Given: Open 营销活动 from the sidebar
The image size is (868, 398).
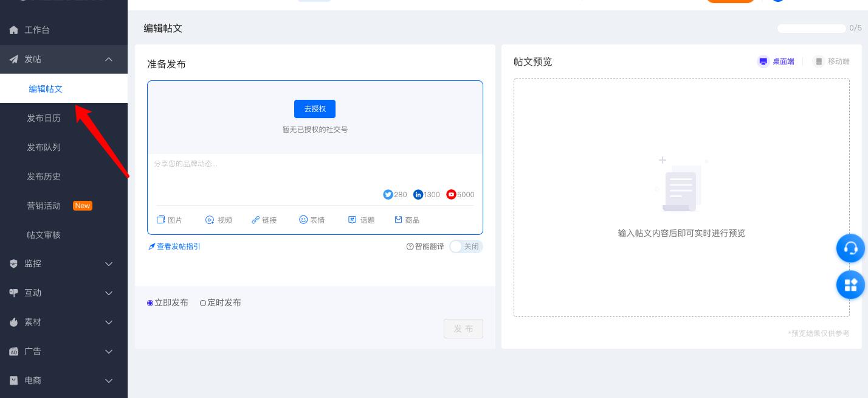Looking at the screenshot, I should click(x=44, y=206).
